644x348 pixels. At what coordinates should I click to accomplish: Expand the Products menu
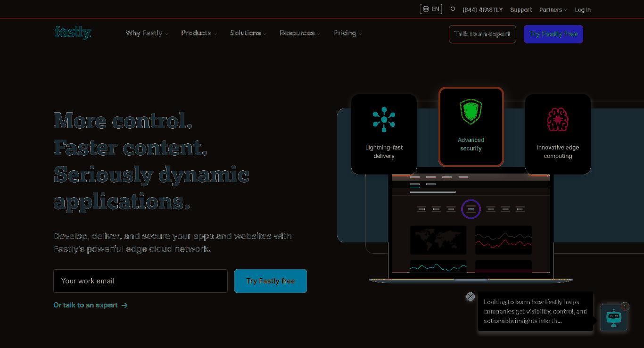click(199, 33)
